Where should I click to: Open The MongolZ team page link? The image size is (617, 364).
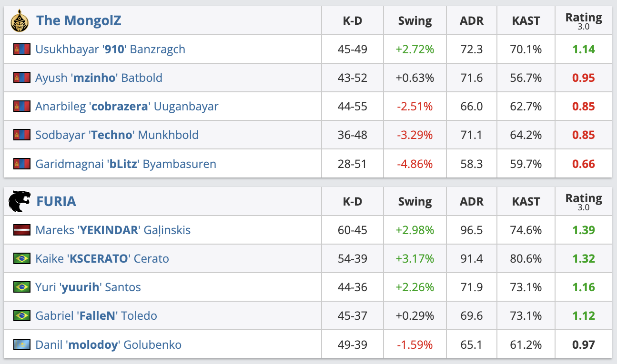click(79, 20)
